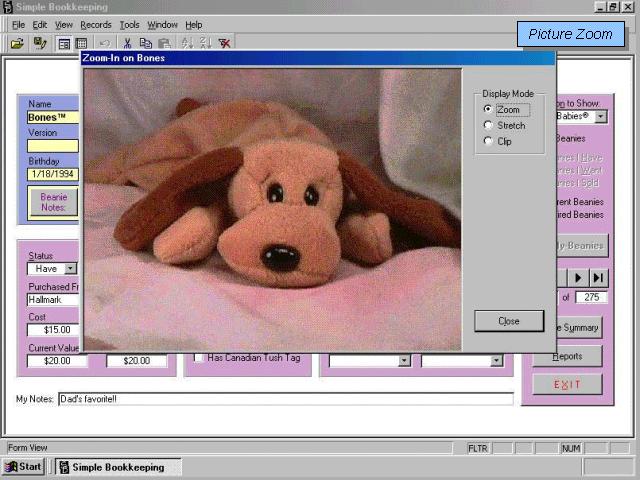Click the Form View toolbar icon
Viewport: 640px width, 480px height.
point(64,43)
